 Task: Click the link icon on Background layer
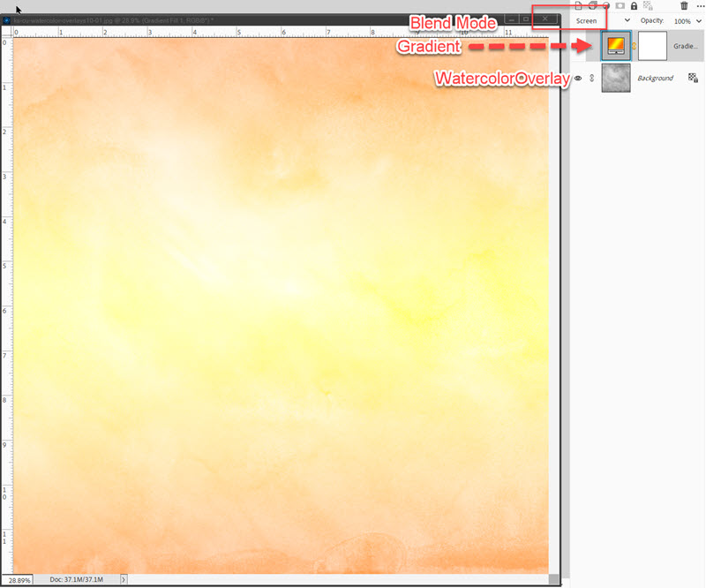coord(591,78)
